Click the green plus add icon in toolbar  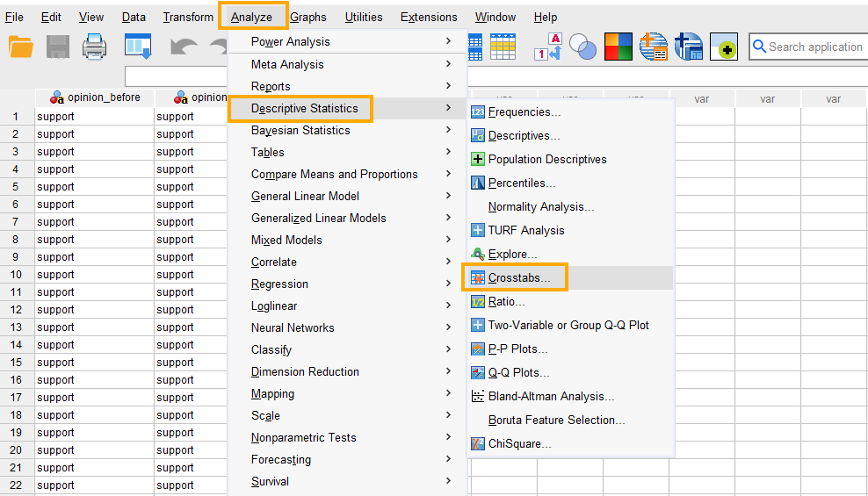pos(724,47)
